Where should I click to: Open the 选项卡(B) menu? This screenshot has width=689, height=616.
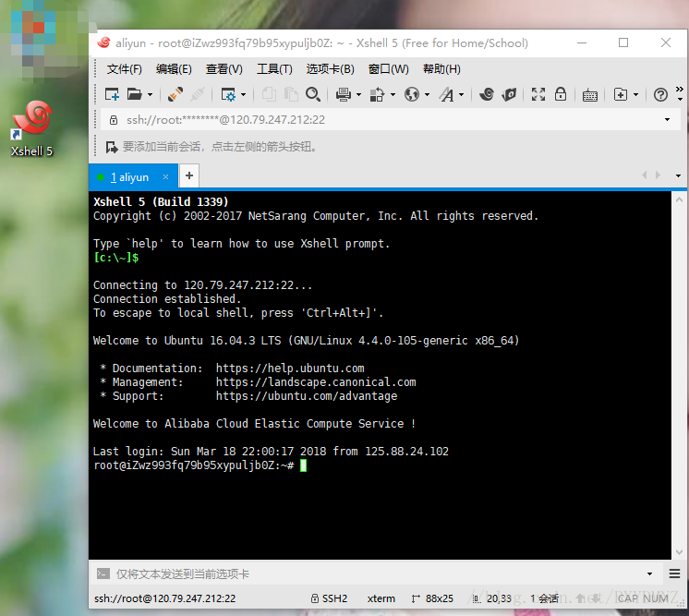click(330, 69)
